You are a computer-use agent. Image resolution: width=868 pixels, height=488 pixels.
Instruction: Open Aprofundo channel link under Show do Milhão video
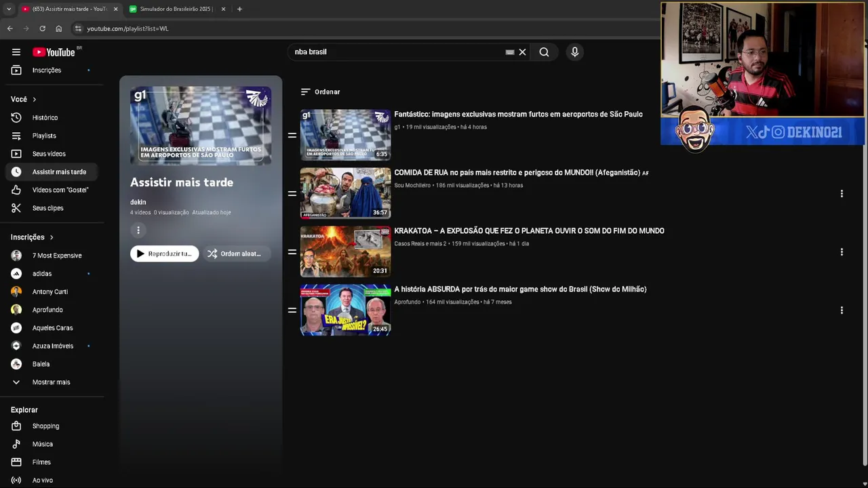408,302
